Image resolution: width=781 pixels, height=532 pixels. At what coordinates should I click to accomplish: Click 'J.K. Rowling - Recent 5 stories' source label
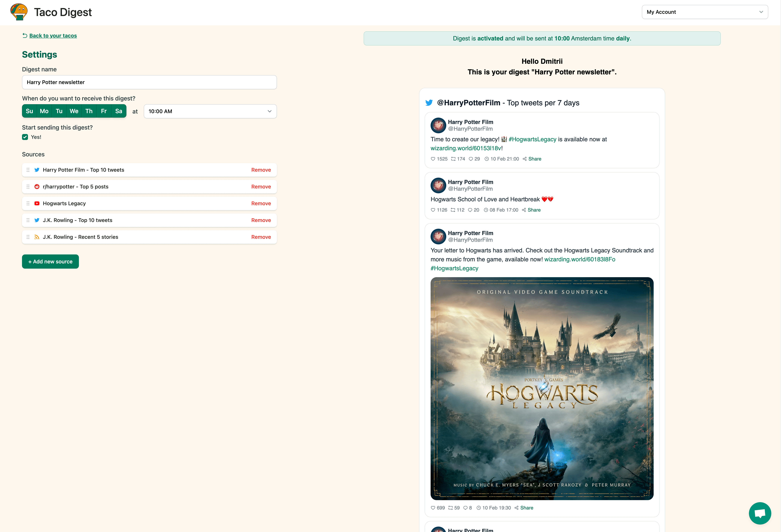[x=81, y=237]
